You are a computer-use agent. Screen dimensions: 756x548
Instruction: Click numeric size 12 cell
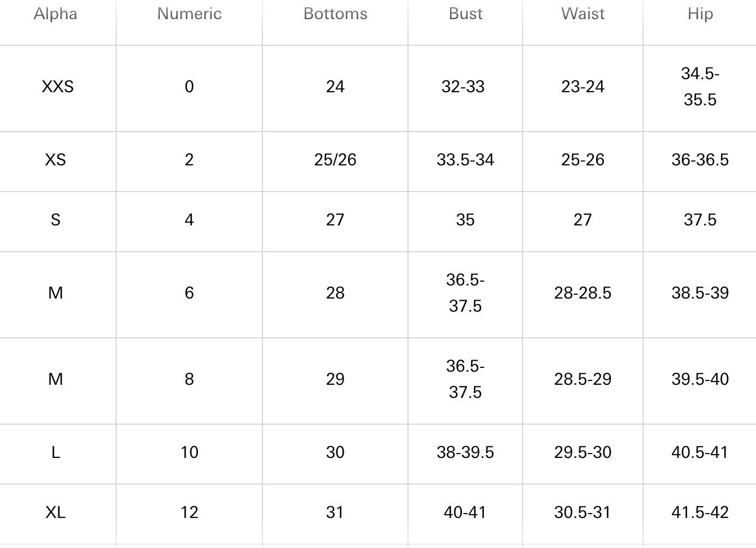[189, 513]
